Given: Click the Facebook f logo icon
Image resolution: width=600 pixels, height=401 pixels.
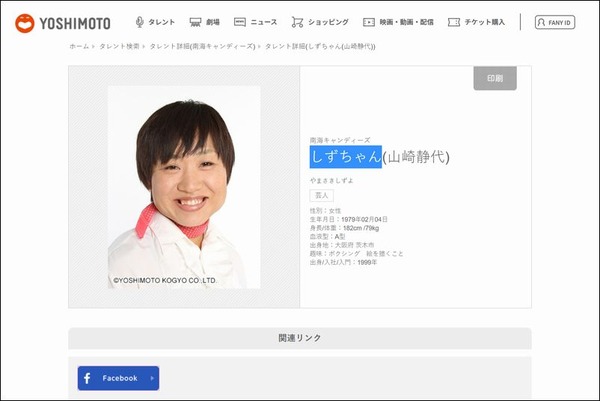Looking at the screenshot, I should (87, 378).
